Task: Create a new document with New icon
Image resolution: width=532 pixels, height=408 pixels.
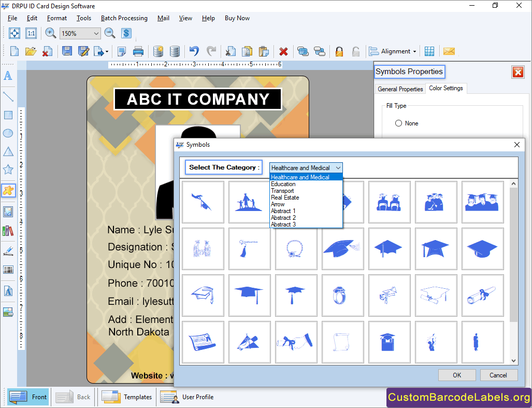Action: coord(15,51)
